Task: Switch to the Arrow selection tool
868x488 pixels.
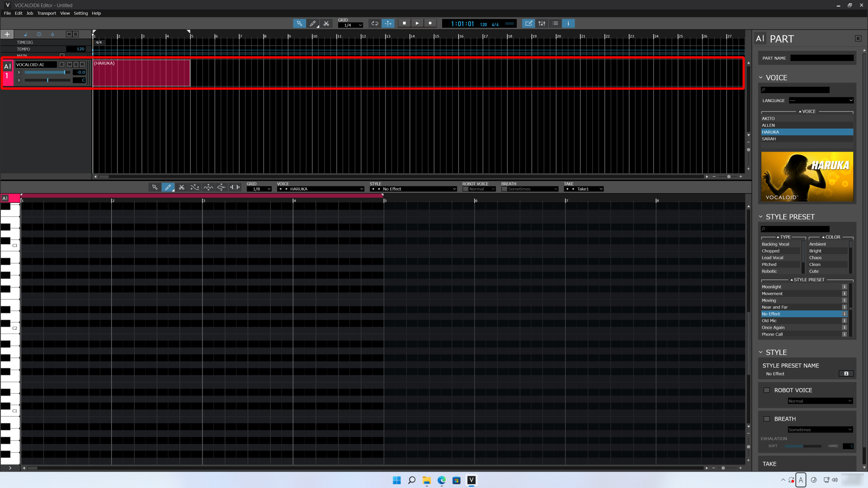Action: (155, 187)
